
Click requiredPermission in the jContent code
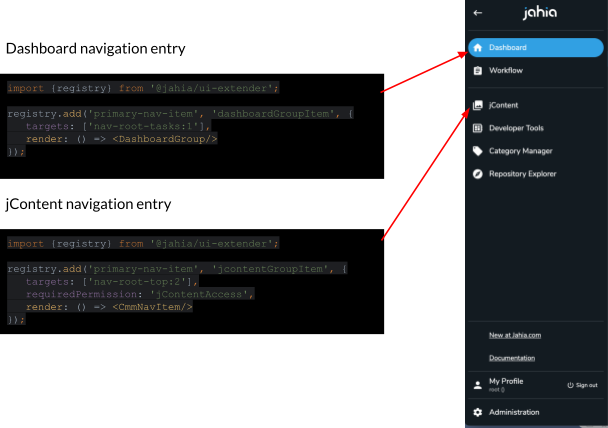81,294
